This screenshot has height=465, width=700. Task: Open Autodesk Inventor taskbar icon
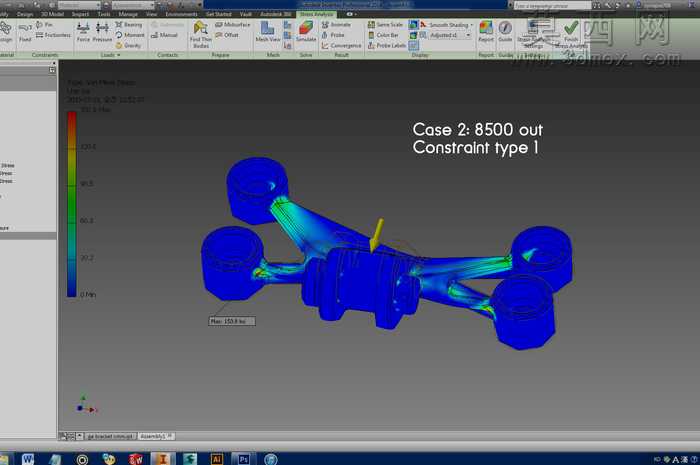coord(162,458)
